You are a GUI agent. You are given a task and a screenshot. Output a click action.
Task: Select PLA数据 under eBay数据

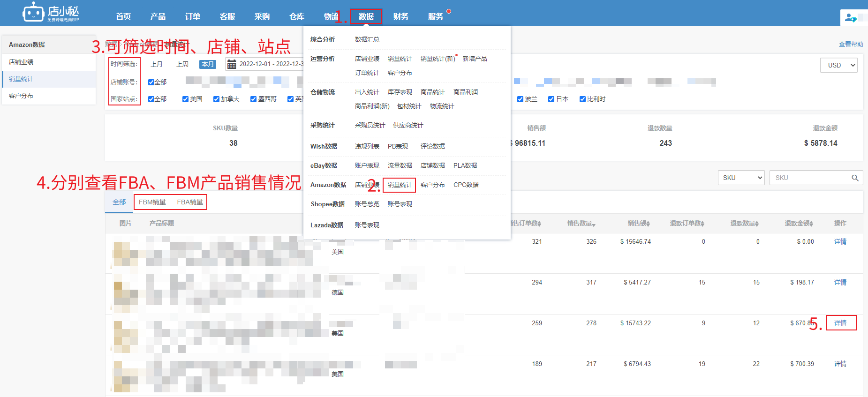click(465, 165)
